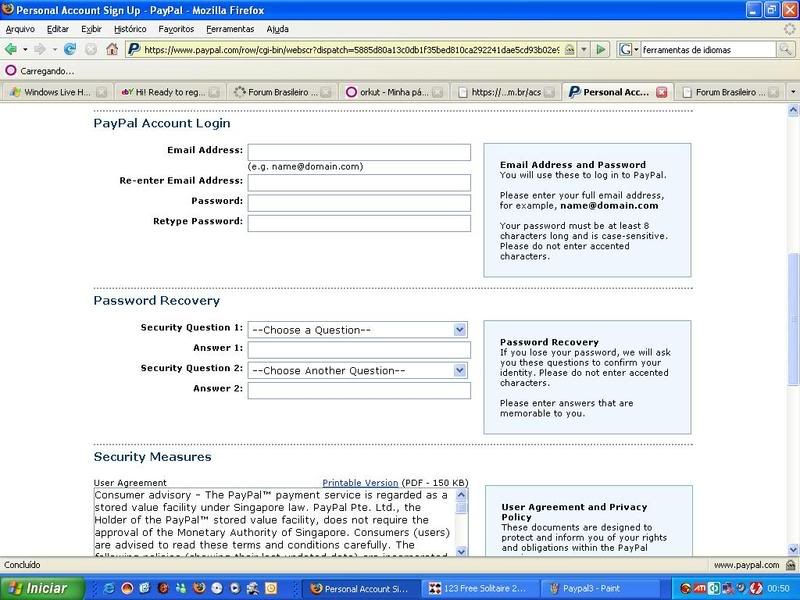
Task: Click the Carregando bookmark icon
Action: 11,71
